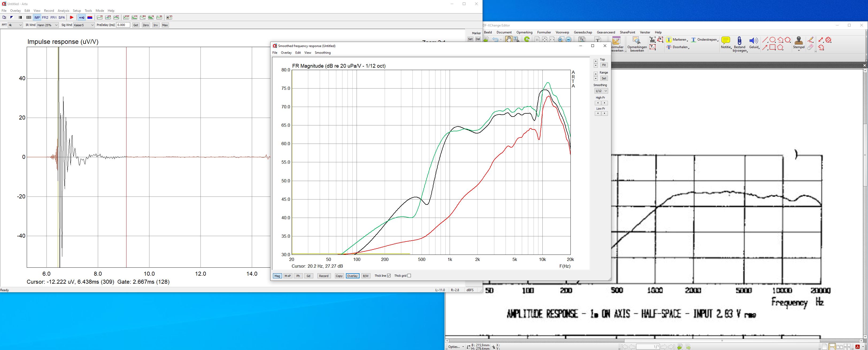Open the FFT size dropdown
The width and height of the screenshot is (868, 350).
16,25
